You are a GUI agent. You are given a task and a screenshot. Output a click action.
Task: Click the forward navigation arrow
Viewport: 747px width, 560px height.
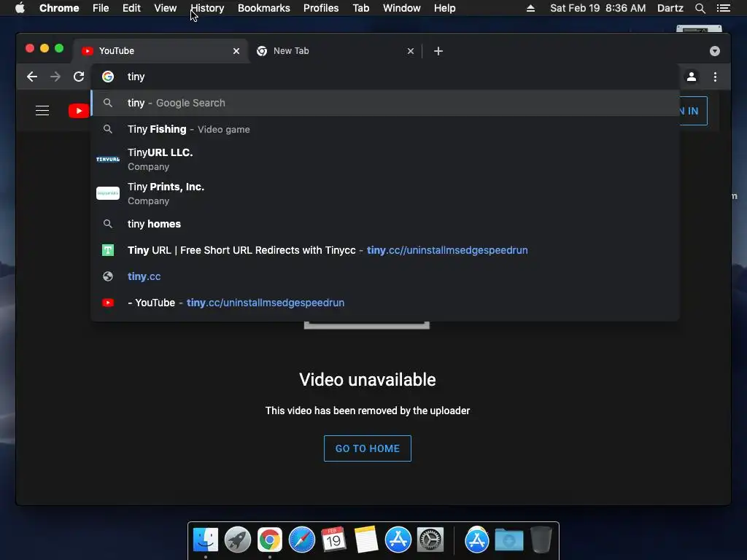click(55, 77)
